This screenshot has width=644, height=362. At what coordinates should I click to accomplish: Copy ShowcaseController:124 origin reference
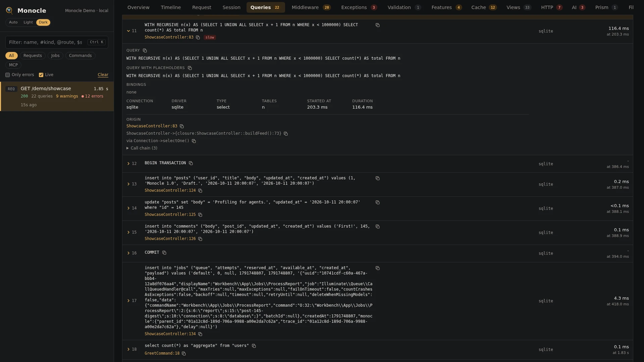coord(200,191)
